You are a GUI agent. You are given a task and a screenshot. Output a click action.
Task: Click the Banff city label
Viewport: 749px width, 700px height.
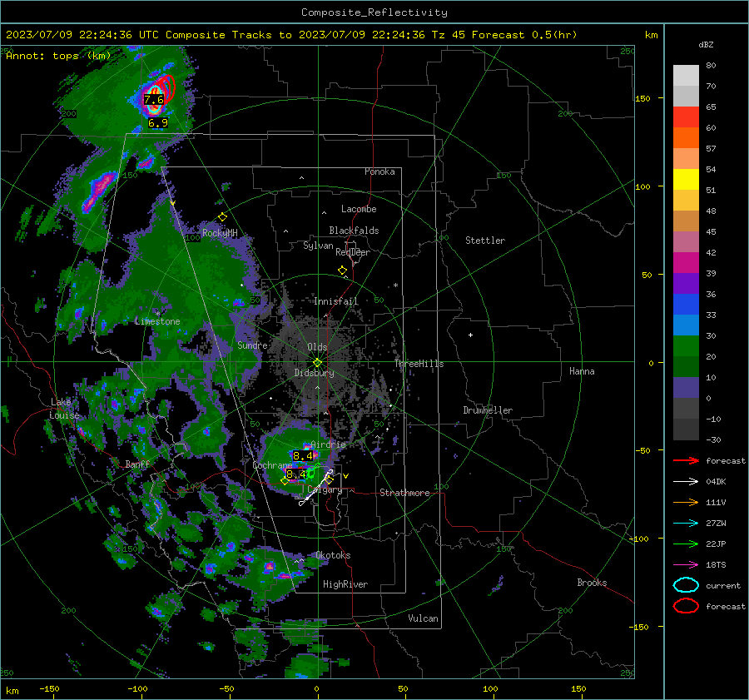click(137, 464)
